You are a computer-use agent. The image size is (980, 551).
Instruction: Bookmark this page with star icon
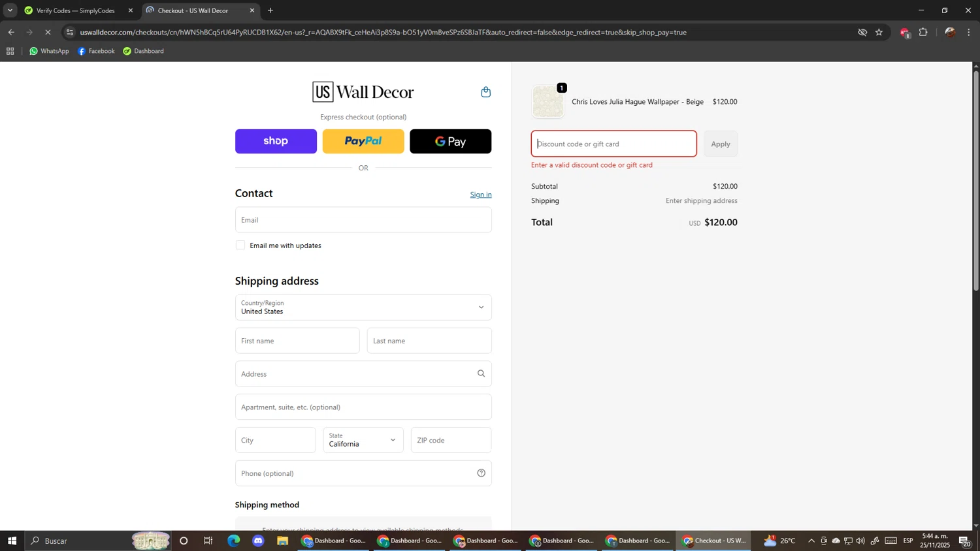(x=879, y=32)
